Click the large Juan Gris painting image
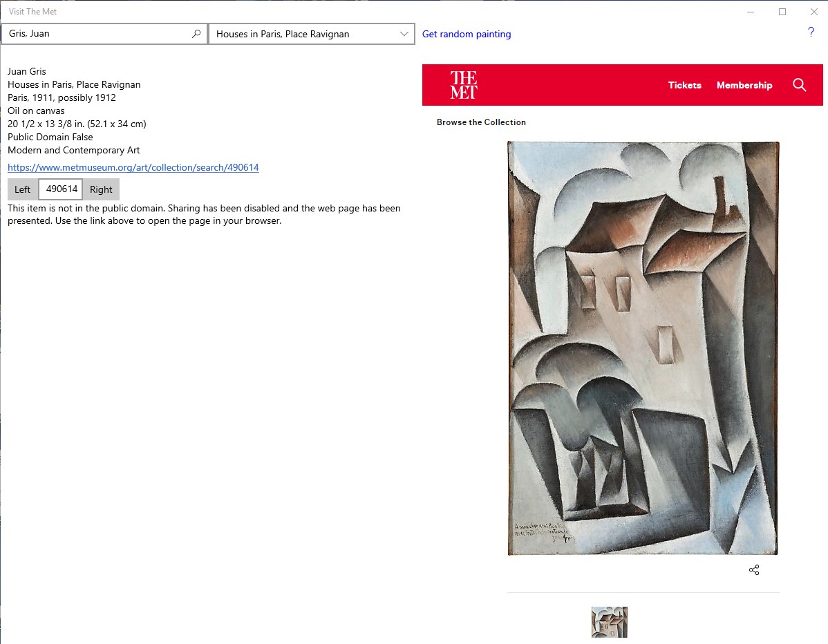This screenshot has width=828, height=644. click(643, 348)
